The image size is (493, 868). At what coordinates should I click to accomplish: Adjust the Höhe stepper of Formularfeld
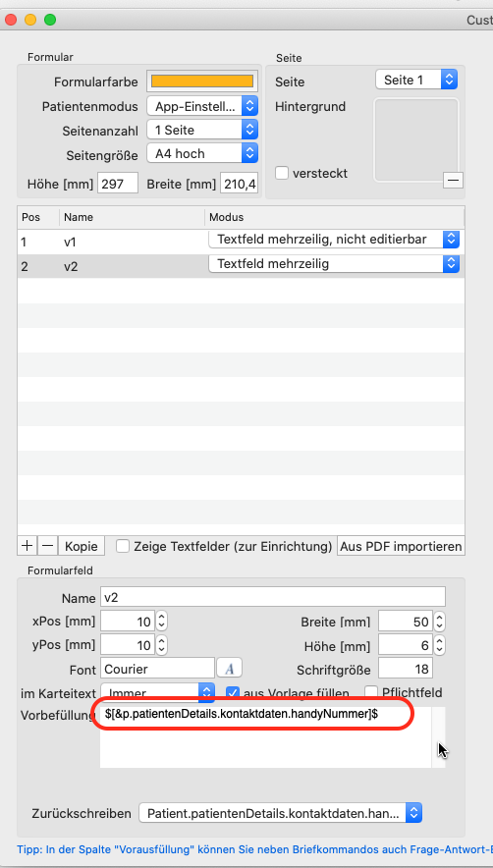pyautogui.click(x=439, y=645)
